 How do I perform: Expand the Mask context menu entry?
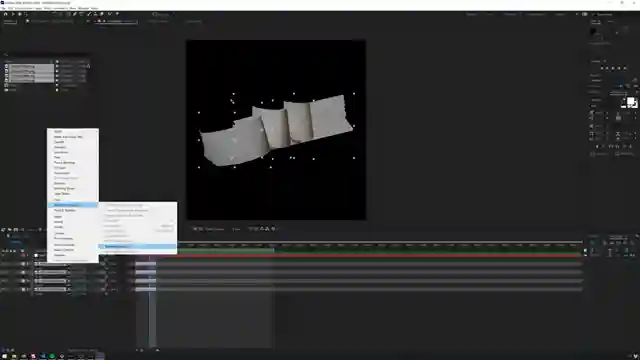click(x=73, y=131)
